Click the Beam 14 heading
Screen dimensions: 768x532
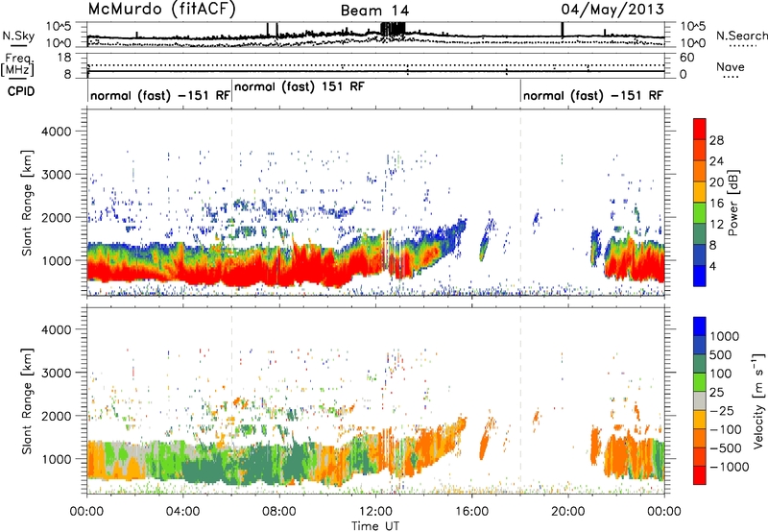coord(374,11)
